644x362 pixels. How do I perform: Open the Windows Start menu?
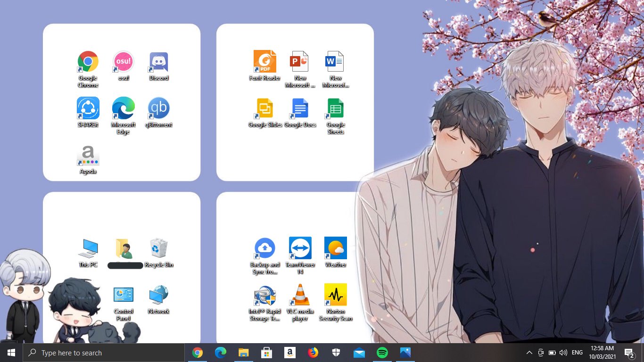coord(11,353)
